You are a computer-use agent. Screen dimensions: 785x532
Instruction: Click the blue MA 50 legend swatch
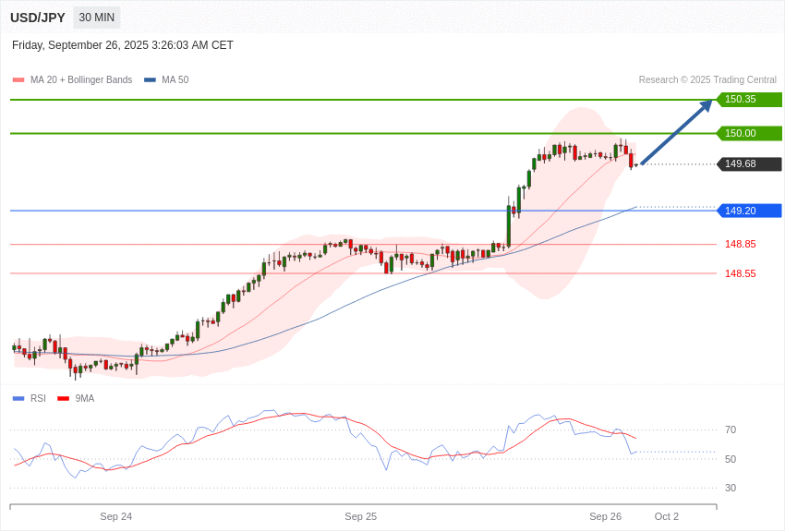click(150, 80)
